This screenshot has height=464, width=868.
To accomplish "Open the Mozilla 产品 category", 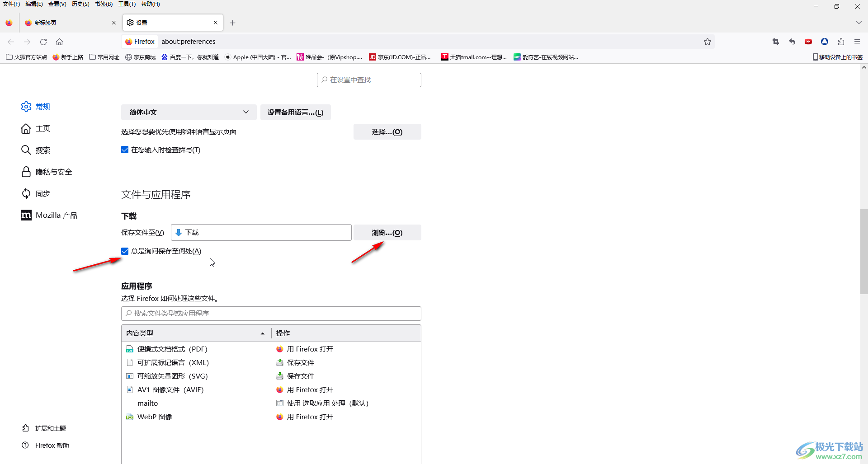I will point(49,215).
